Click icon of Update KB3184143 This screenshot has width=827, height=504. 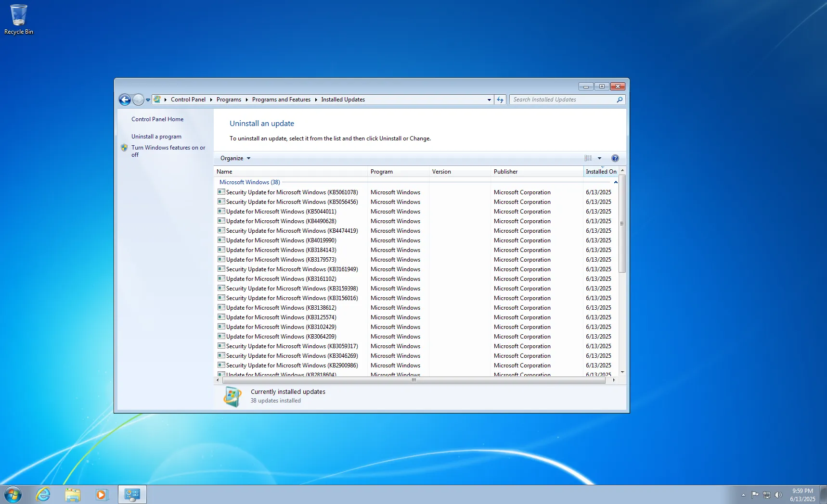tap(221, 250)
